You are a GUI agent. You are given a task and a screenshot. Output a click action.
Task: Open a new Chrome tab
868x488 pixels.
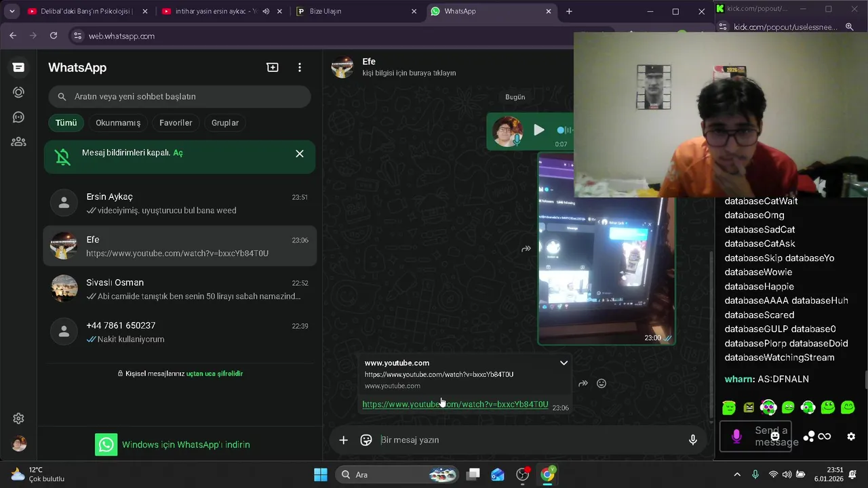(x=569, y=12)
